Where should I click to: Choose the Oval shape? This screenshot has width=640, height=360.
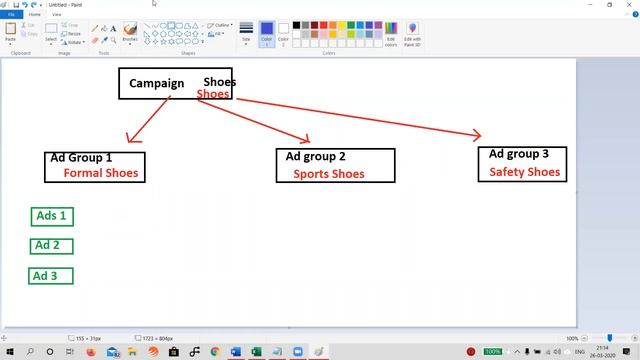(x=163, y=26)
